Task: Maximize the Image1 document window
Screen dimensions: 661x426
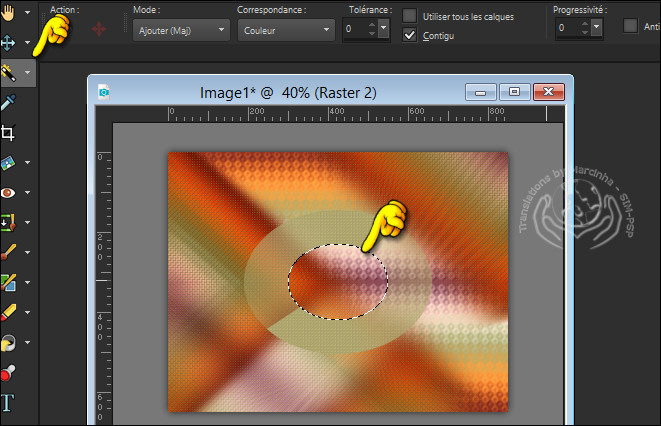Action: tap(514, 92)
